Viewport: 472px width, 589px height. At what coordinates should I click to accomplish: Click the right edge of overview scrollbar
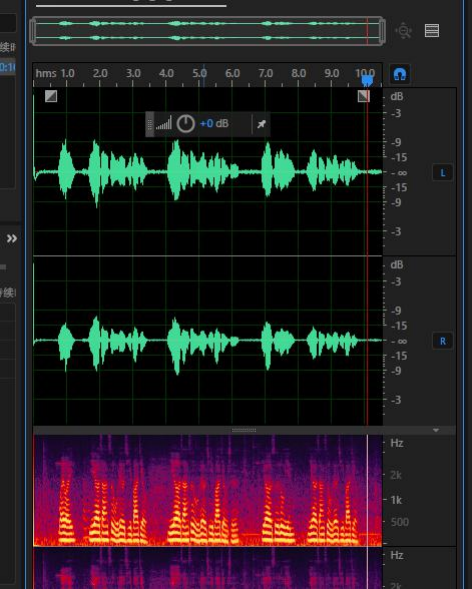382,30
